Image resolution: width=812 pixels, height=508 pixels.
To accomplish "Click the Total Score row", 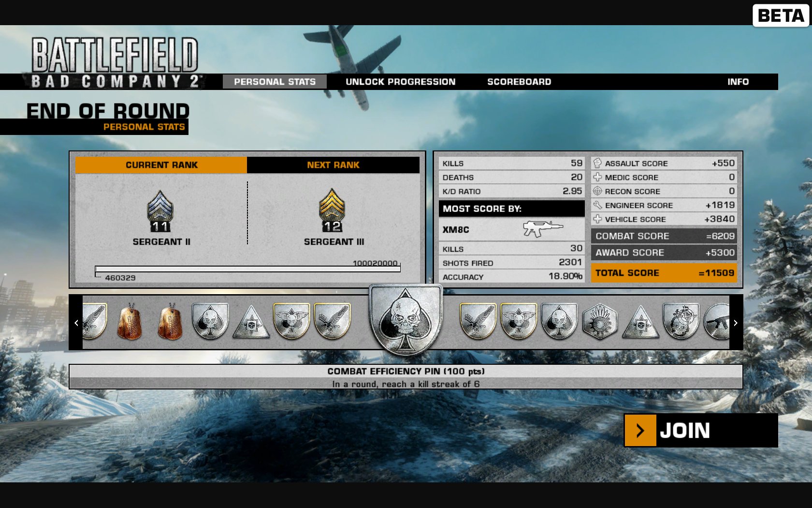I will point(664,273).
